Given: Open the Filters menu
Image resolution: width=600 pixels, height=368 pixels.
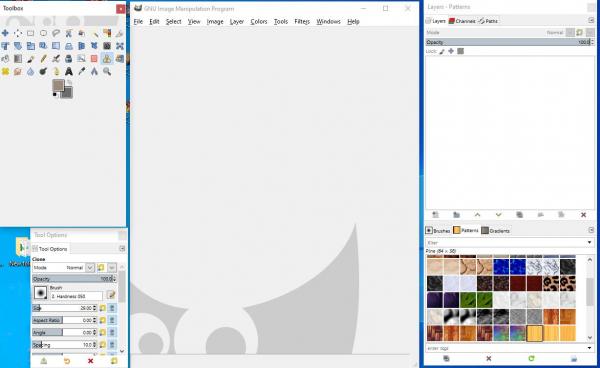Looking at the screenshot, I should [x=302, y=21].
